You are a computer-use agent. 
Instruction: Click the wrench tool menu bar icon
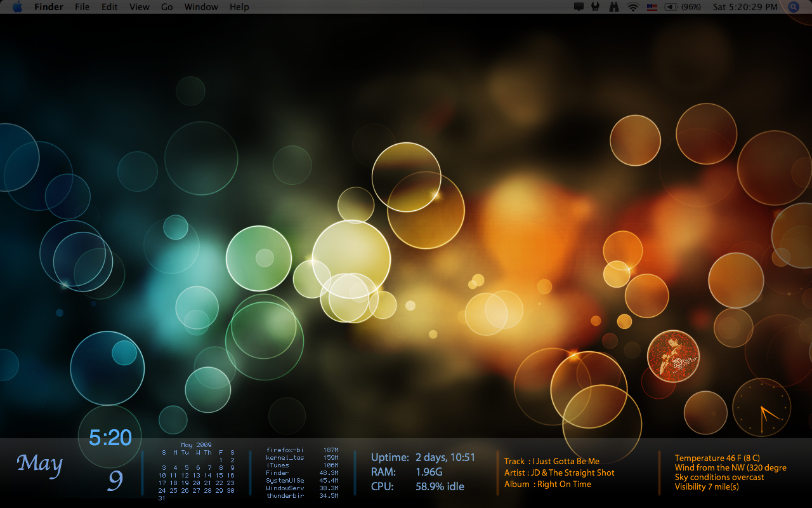[x=595, y=7]
